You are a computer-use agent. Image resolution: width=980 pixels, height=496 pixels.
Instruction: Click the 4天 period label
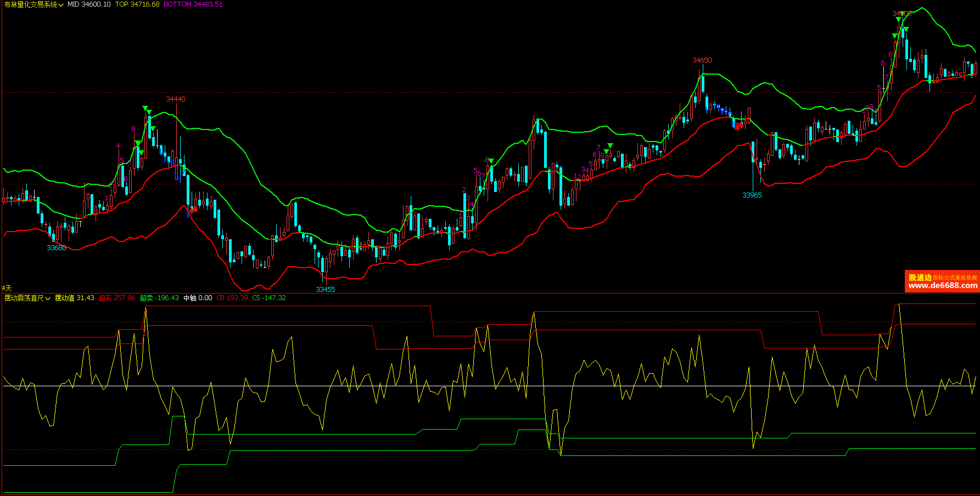click(x=7, y=288)
